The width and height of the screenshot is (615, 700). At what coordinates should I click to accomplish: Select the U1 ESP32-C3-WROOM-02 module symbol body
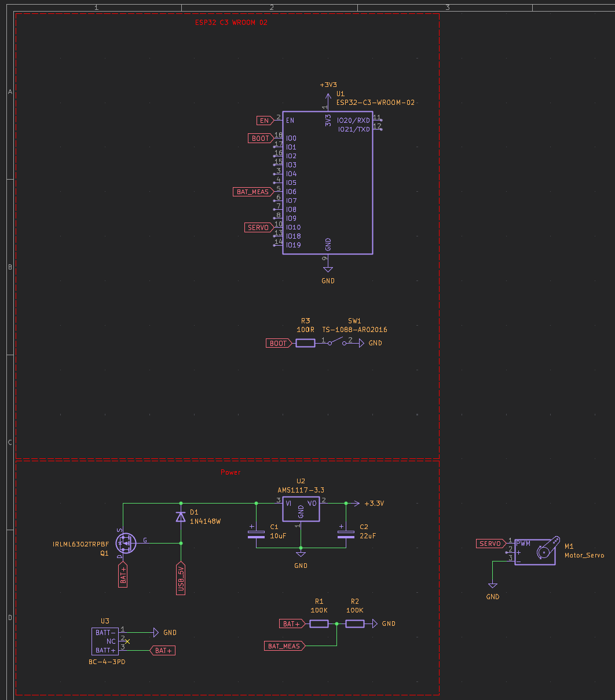328,183
